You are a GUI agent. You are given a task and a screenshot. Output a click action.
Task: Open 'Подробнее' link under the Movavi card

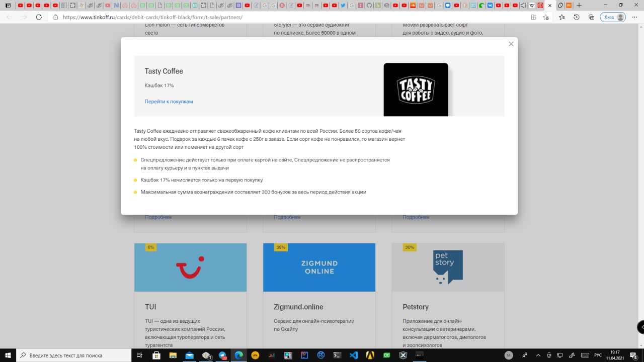pyautogui.click(x=416, y=217)
